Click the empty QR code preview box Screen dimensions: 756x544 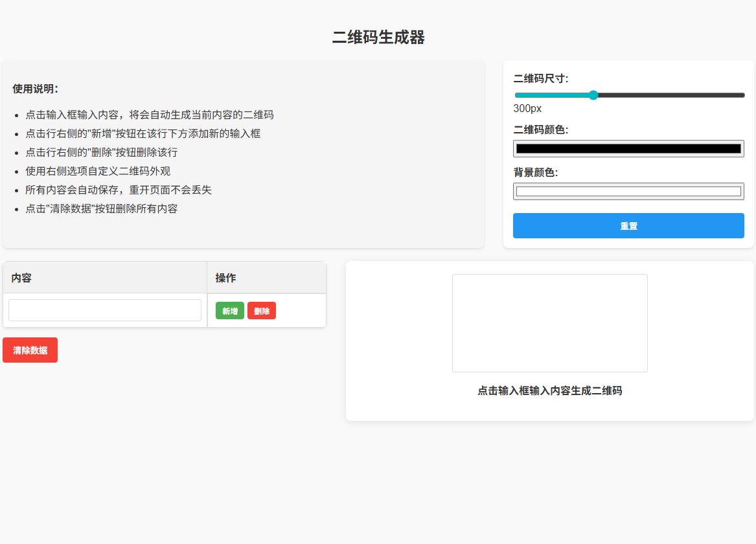click(549, 323)
